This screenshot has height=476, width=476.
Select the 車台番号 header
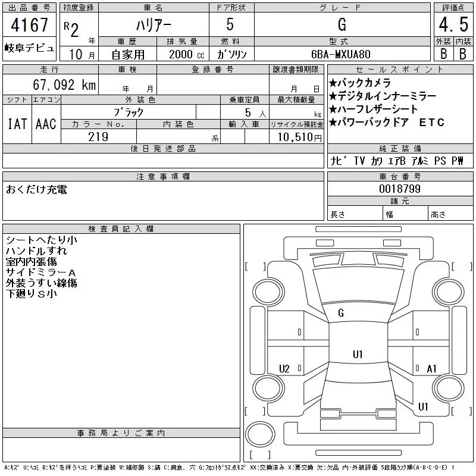click(400, 176)
